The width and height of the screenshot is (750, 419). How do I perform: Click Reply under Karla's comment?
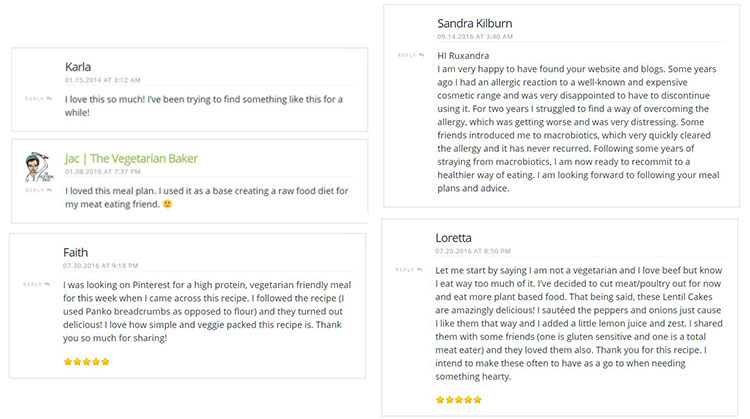tap(38, 99)
